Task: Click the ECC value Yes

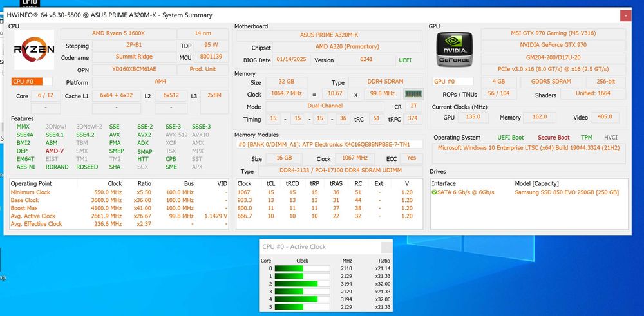Action: click(x=411, y=158)
